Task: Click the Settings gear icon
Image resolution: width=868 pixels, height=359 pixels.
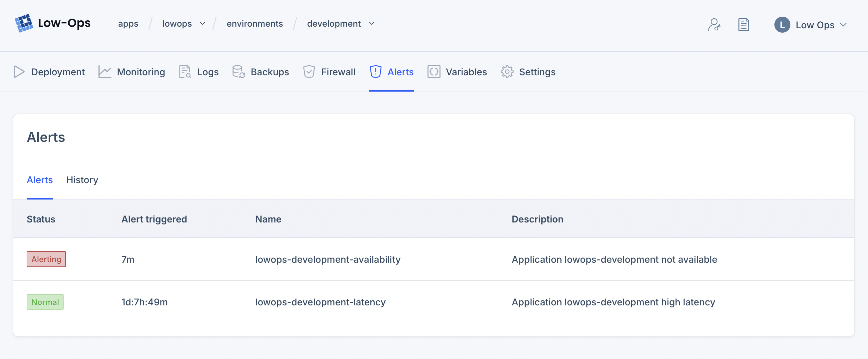Action: click(507, 72)
